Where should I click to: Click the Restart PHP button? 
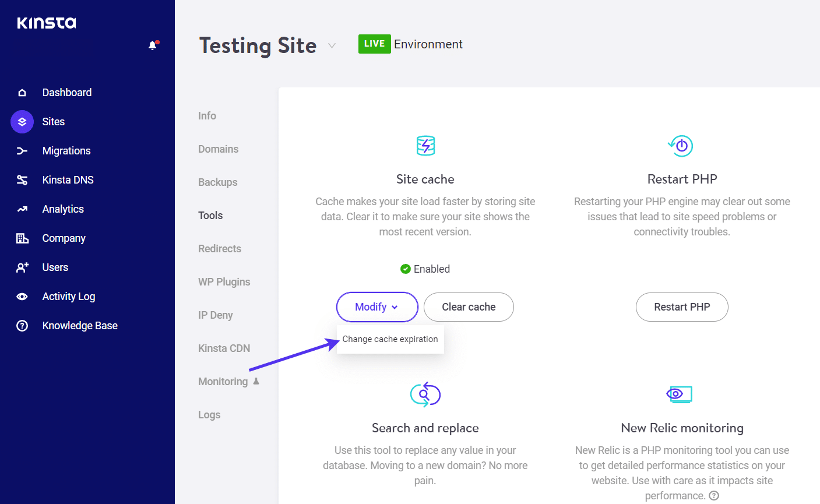[x=682, y=307]
